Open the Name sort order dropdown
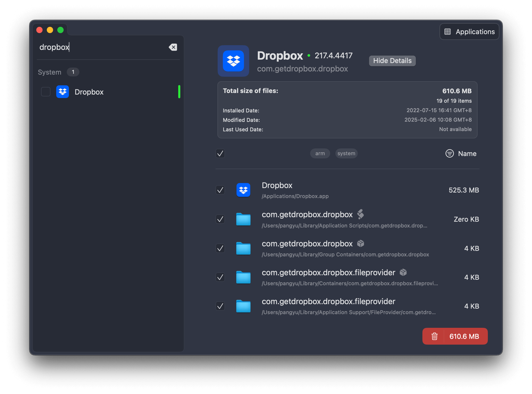This screenshot has height=394, width=532. [x=461, y=153]
